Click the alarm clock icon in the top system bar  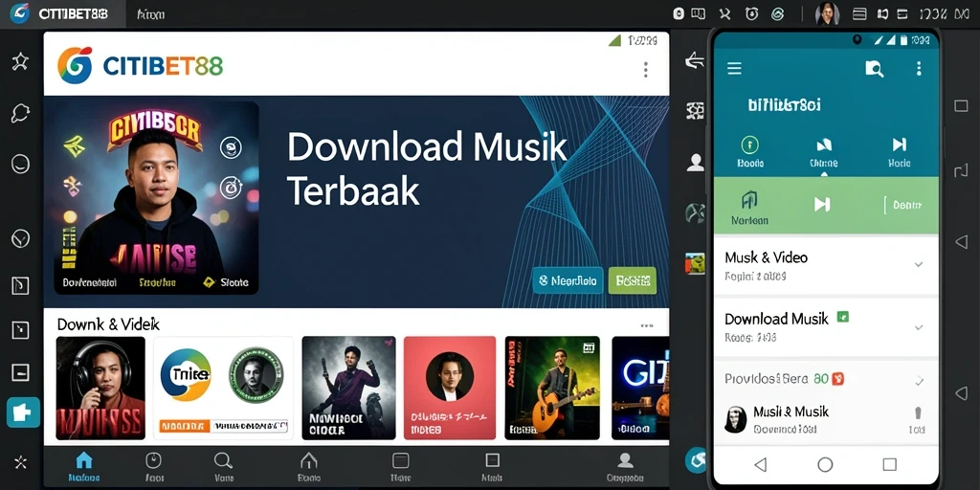tap(752, 13)
